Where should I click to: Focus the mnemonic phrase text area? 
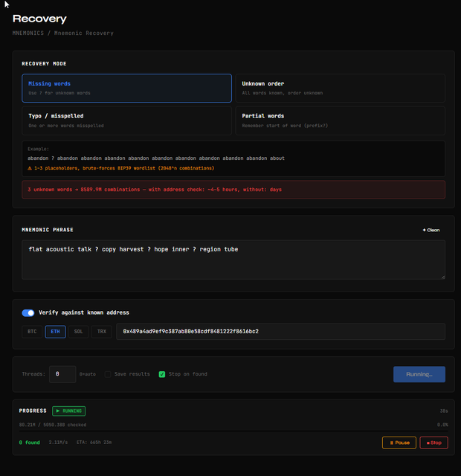coord(233,260)
